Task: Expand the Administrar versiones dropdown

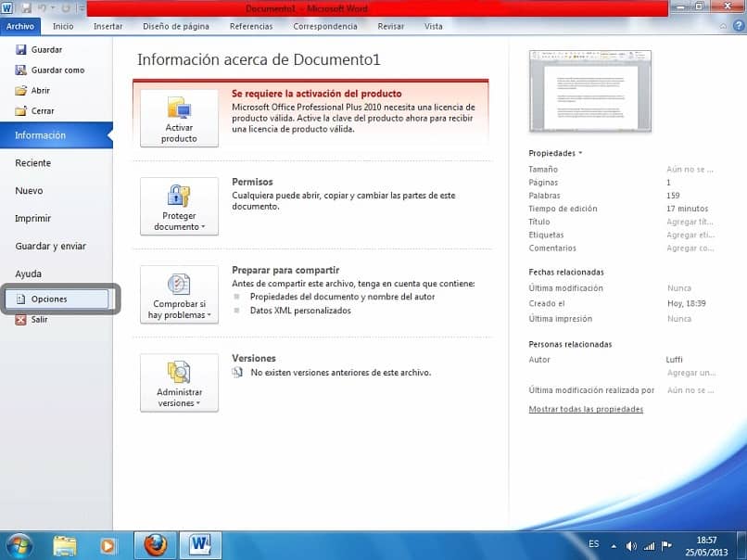Action: (179, 383)
